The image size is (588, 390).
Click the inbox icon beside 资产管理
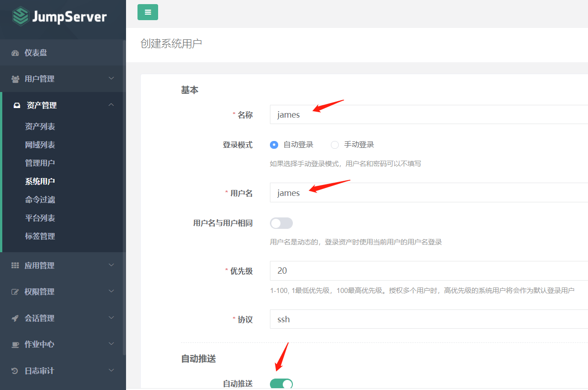(x=17, y=105)
